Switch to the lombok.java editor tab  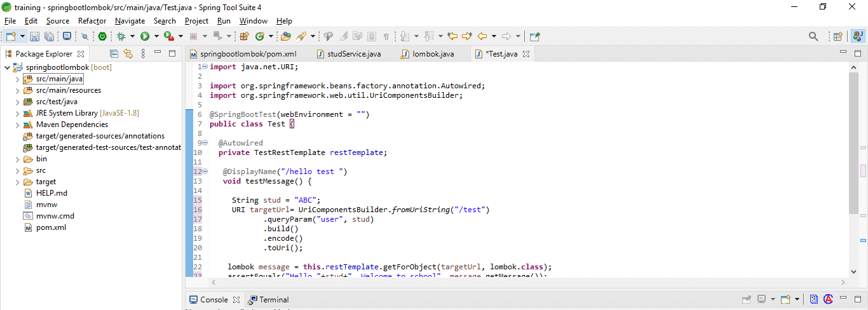tap(428, 54)
